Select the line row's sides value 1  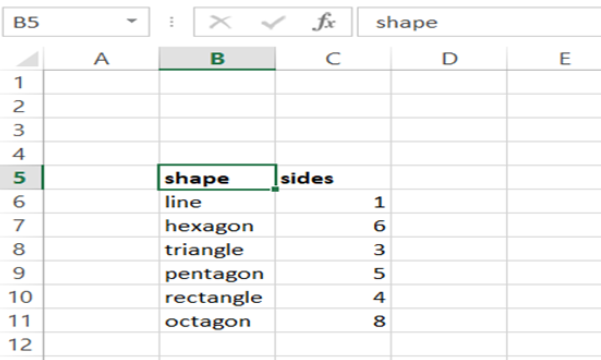333,201
